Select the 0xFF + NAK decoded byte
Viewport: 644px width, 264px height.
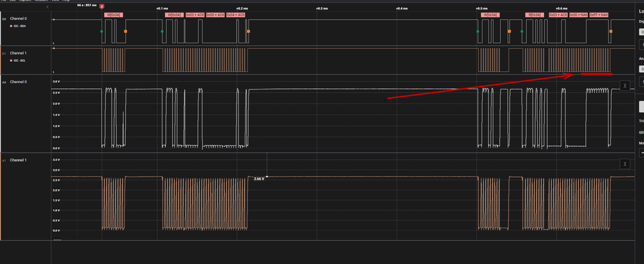point(599,15)
